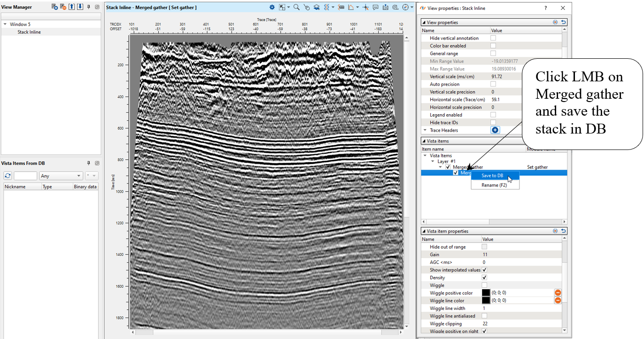The image size is (644, 339).
Task: Toggle the Density checkbox off
Action: click(484, 277)
